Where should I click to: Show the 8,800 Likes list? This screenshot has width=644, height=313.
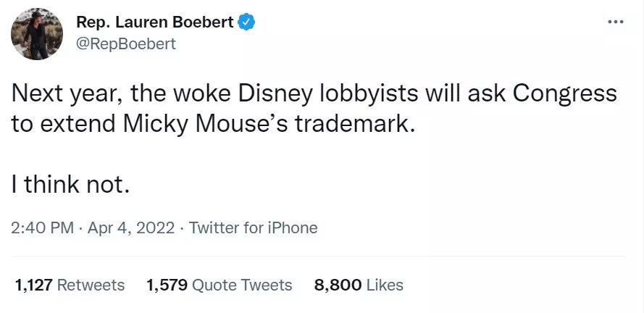(359, 285)
